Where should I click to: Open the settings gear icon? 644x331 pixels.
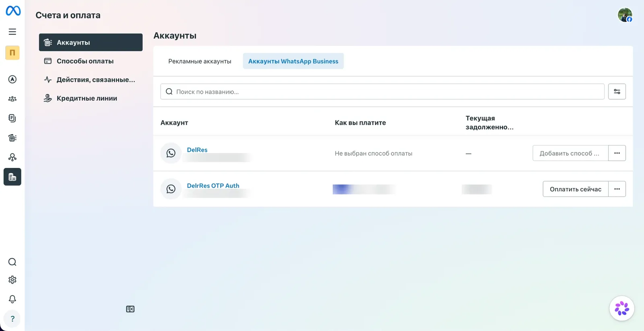tap(12, 280)
